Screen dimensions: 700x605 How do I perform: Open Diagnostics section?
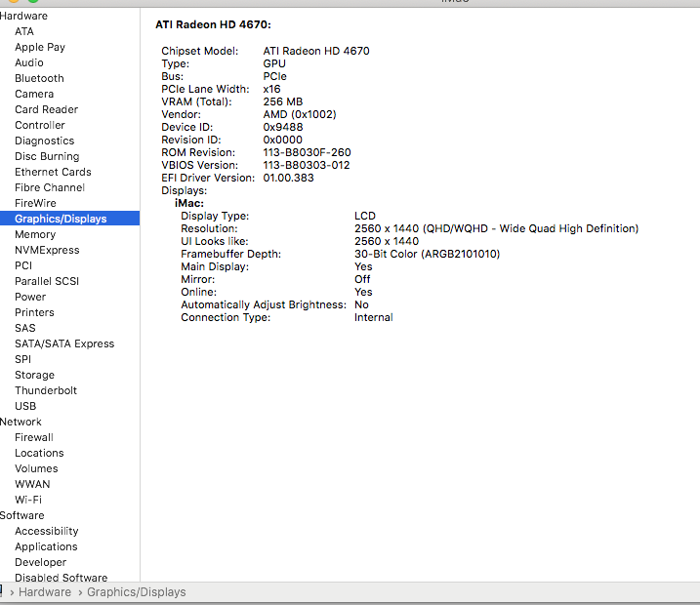[45, 141]
